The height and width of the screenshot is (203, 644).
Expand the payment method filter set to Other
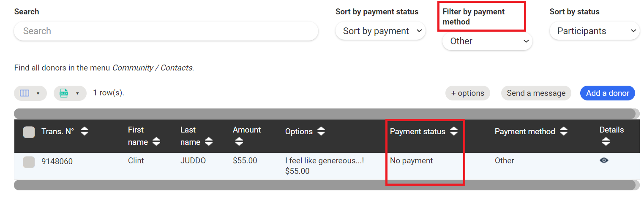click(x=487, y=41)
